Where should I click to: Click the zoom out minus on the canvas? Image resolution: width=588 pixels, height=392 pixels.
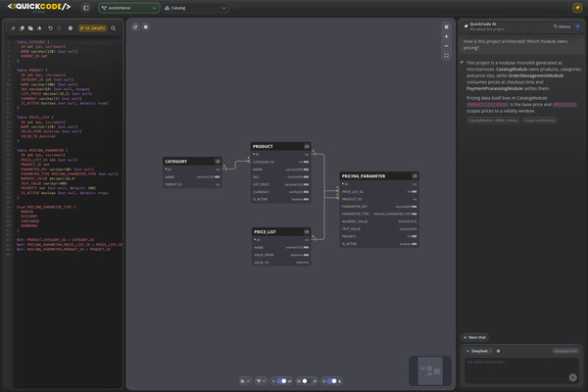446,46
